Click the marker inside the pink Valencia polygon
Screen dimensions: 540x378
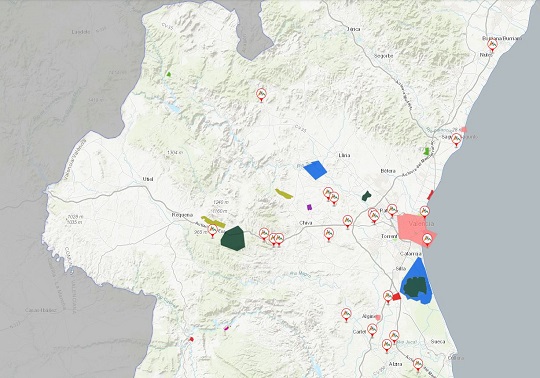click(x=427, y=240)
